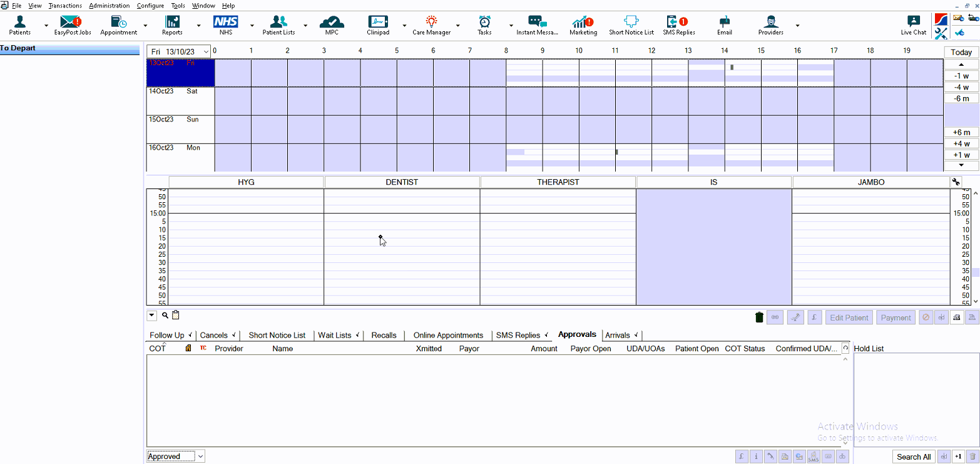The image size is (980, 464).
Task: Click the green trash bin icon
Action: click(759, 317)
